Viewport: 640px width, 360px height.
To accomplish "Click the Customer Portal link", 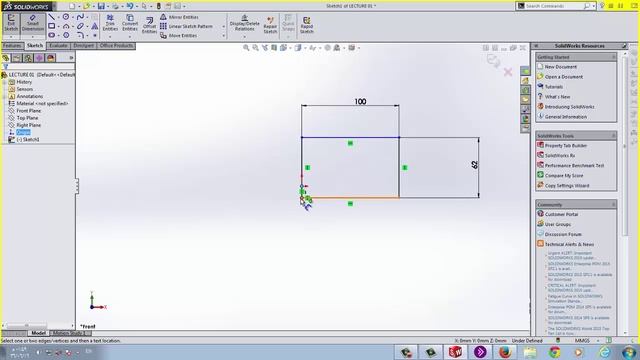I will (561, 214).
